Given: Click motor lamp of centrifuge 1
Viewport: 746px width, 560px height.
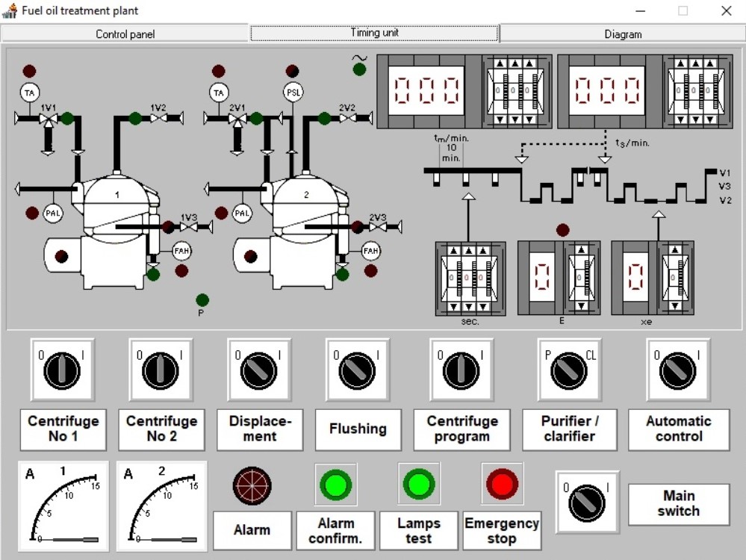Looking at the screenshot, I should coord(61,256).
